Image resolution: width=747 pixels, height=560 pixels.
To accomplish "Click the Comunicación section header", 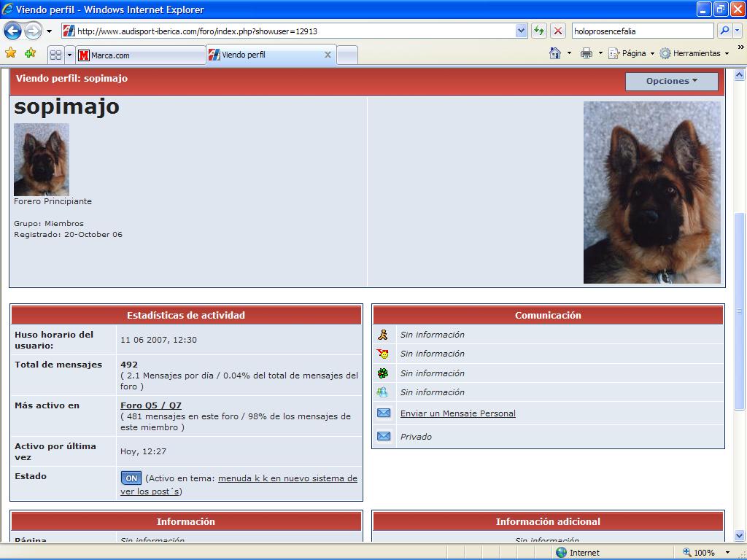I will point(548,315).
